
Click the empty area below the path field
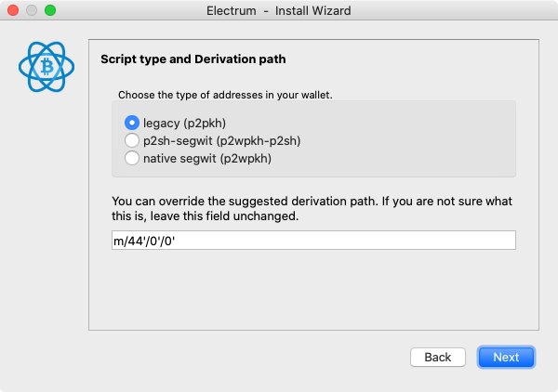click(x=313, y=290)
